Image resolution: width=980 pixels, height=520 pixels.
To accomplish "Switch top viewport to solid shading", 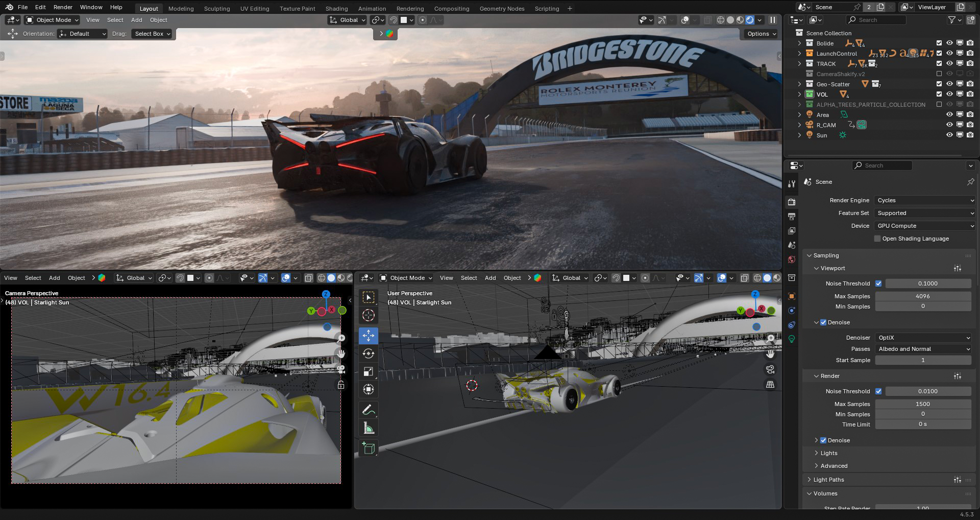I will coord(730,20).
